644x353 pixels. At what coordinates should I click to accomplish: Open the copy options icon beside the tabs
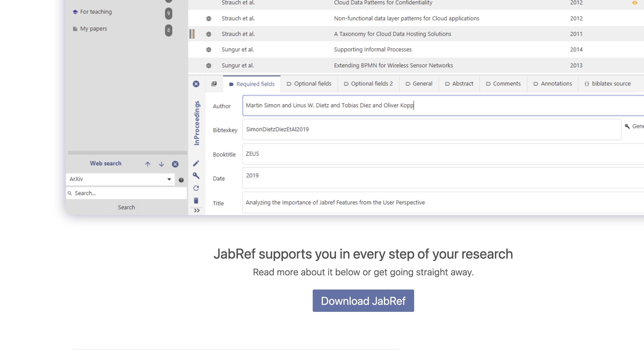(x=214, y=84)
